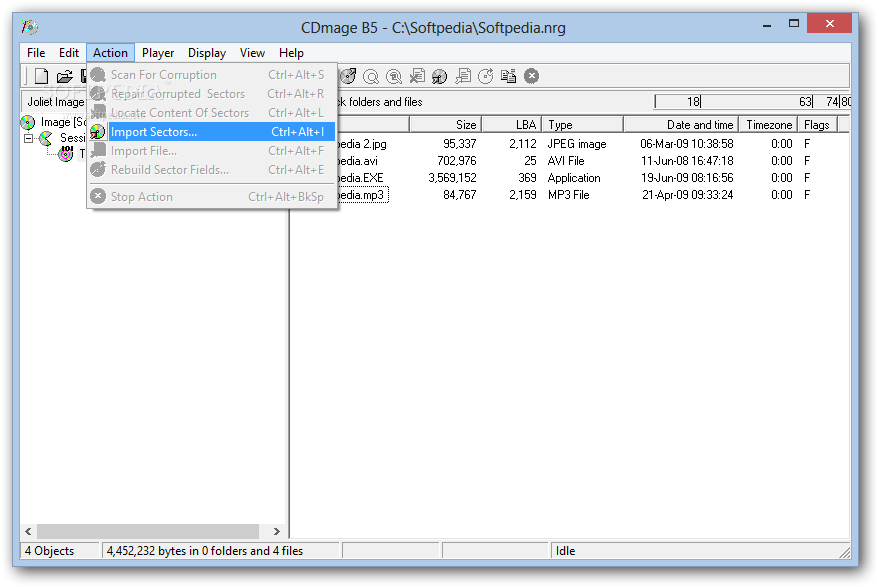Click Scan For Corruption menu entry

coord(212,75)
